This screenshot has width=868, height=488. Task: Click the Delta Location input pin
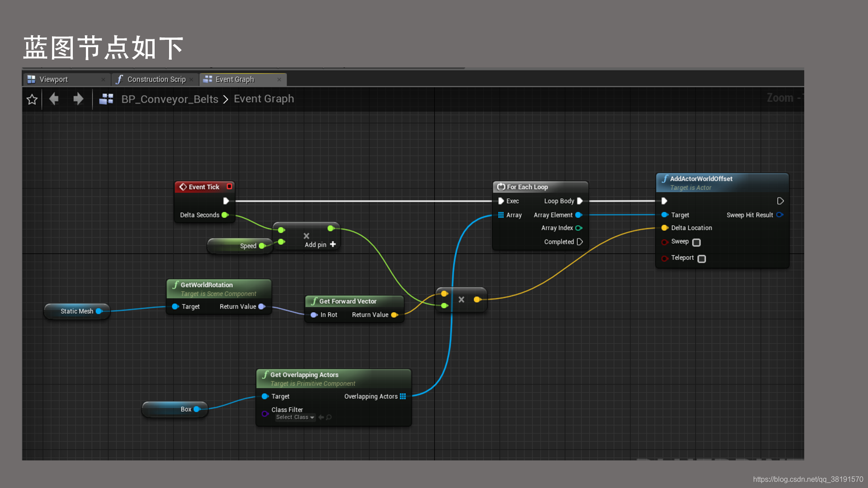665,228
